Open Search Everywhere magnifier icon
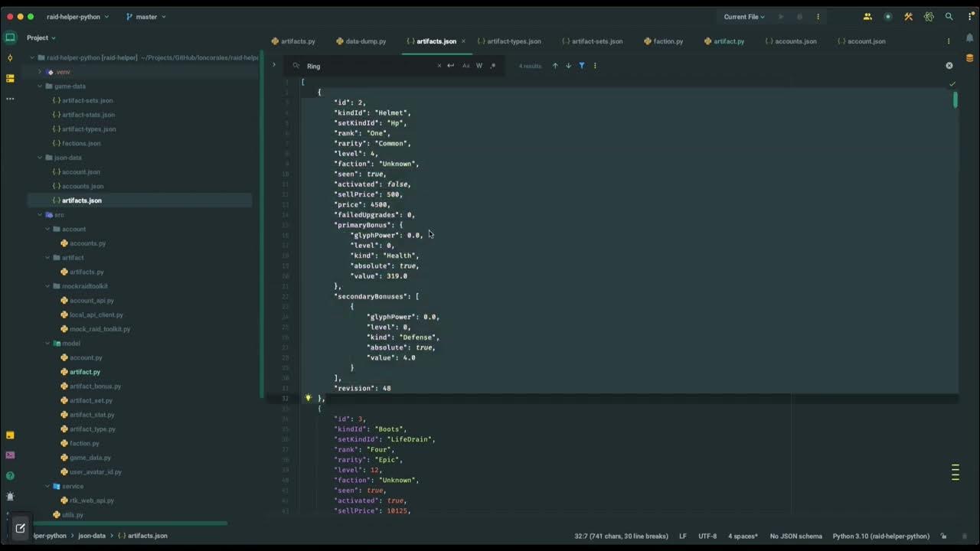The image size is (980, 551). click(x=949, y=16)
